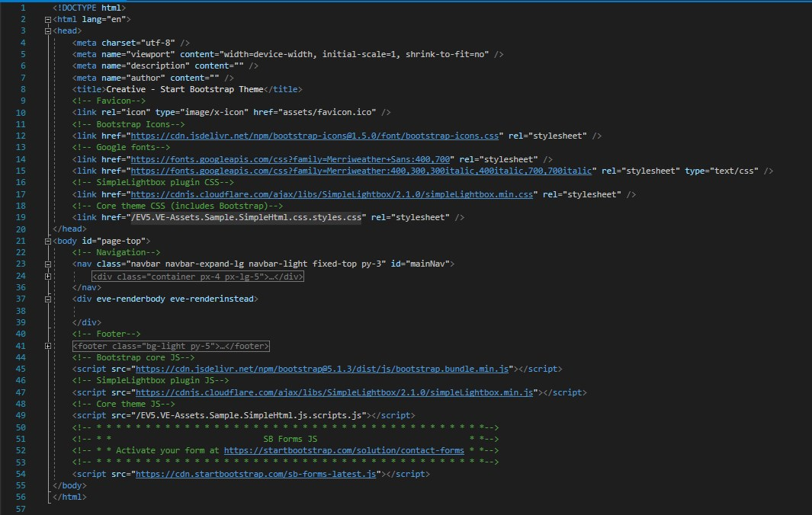Click the "<!-- Google fonts-->" comment
Viewport: 812px width, 515px height.
click(x=121, y=148)
